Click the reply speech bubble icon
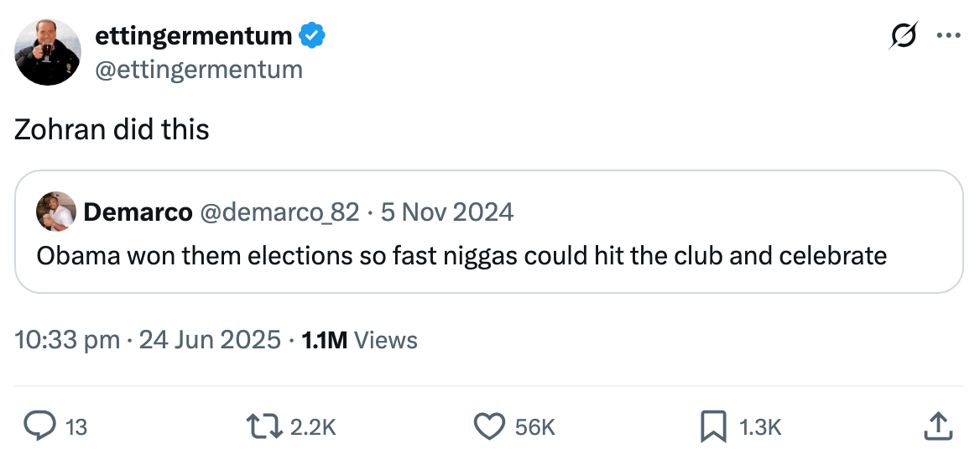This screenshot has width=980, height=460. point(38,427)
